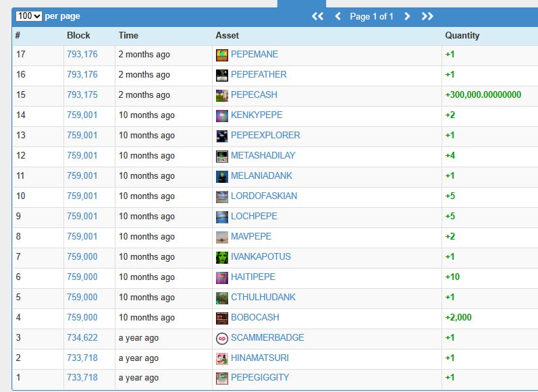This screenshot has width=538, height=392.
Task: Click the Asset column header
Action: (x=227, y=35)
